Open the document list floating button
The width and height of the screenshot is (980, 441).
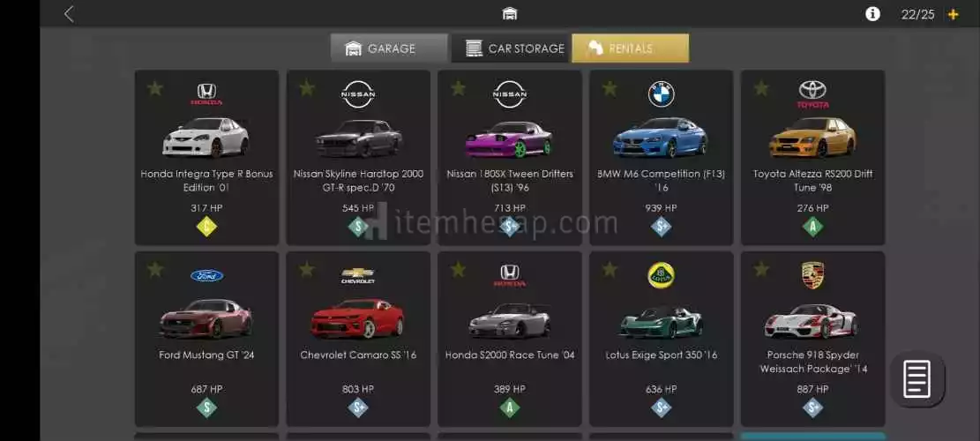917,378
